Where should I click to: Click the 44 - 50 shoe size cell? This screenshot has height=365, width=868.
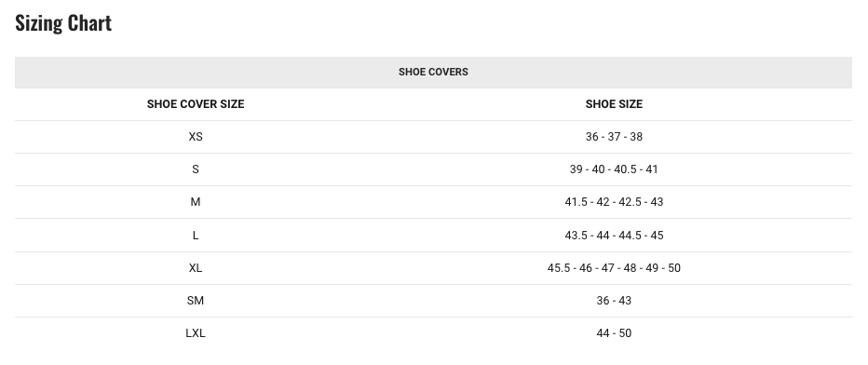tap(614, 333)
